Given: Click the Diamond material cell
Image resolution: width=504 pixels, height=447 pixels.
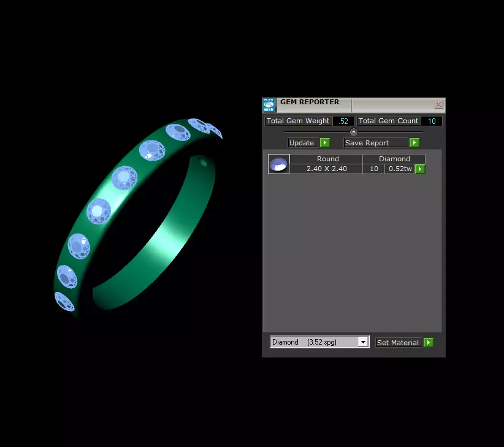Looking at the screenshot, I should tap(394, 159).
